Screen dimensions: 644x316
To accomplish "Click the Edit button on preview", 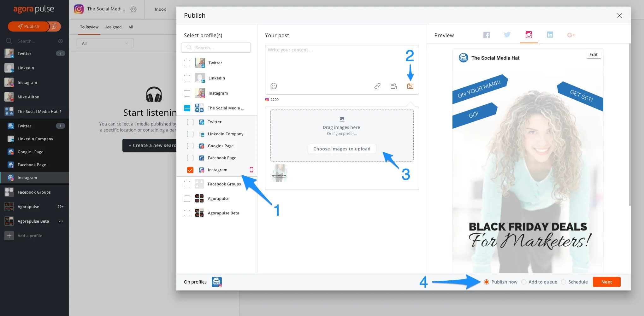I will pos(593,55).
